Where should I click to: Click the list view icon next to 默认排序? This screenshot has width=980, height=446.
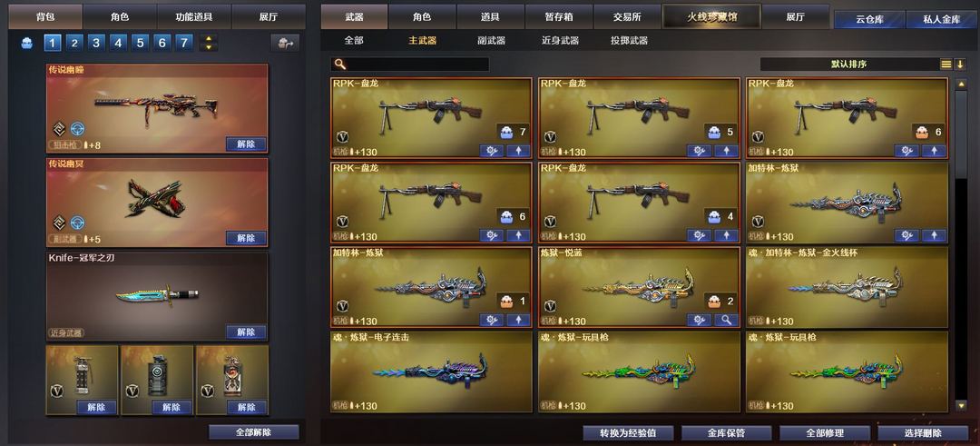click(946, 64)
